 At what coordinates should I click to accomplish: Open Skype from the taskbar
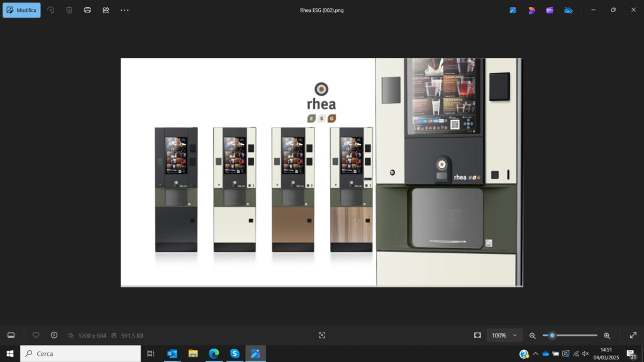coord(235,353)
